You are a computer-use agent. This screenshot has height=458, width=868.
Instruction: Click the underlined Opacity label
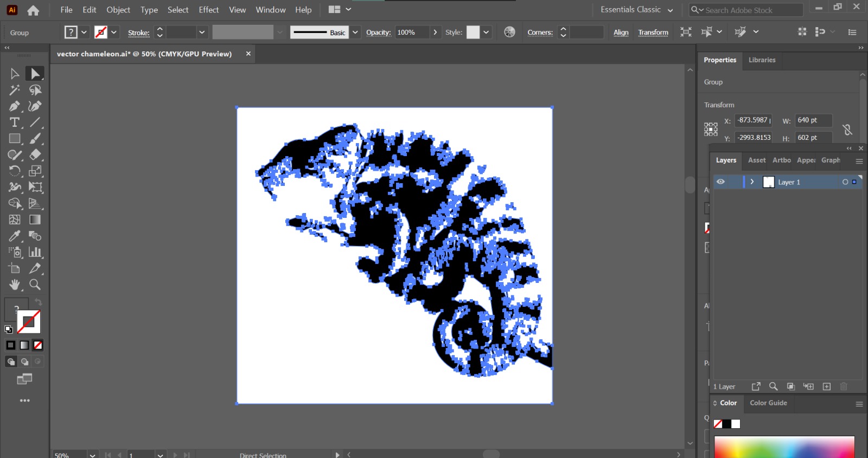378,33
